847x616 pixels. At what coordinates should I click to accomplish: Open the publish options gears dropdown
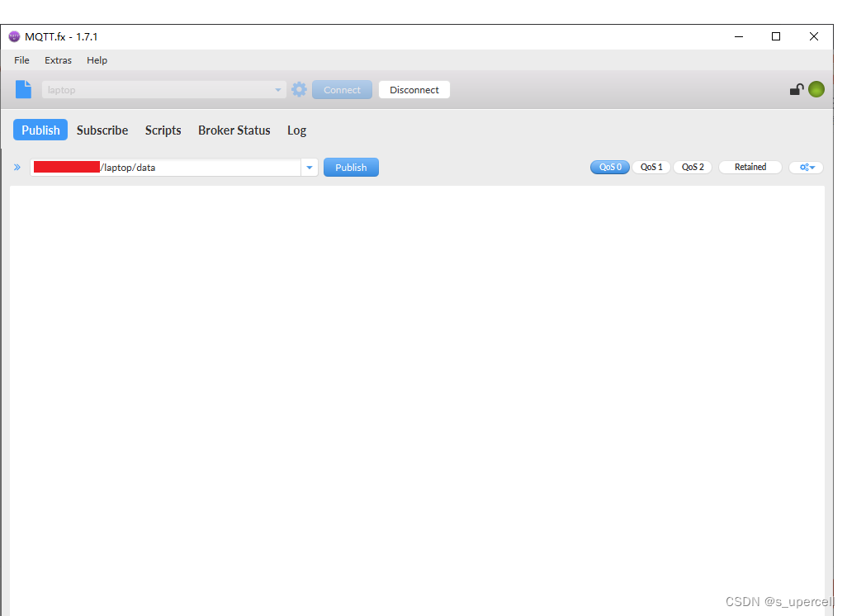click(807, 168)
